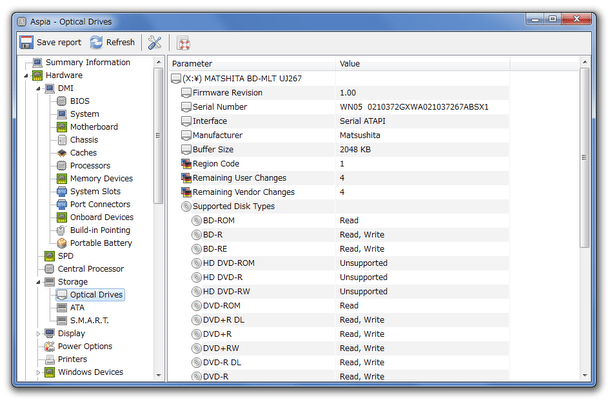Click the Motherboard icon in the tree
The width and height of the screenshot is (610, 402).
click(61, 127)
